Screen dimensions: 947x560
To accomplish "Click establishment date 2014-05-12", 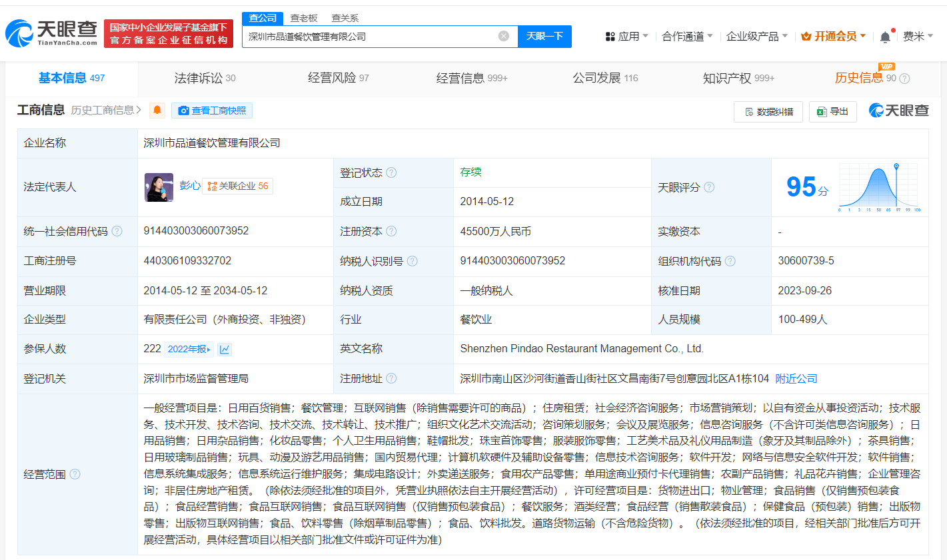I will tap(486, 201).
